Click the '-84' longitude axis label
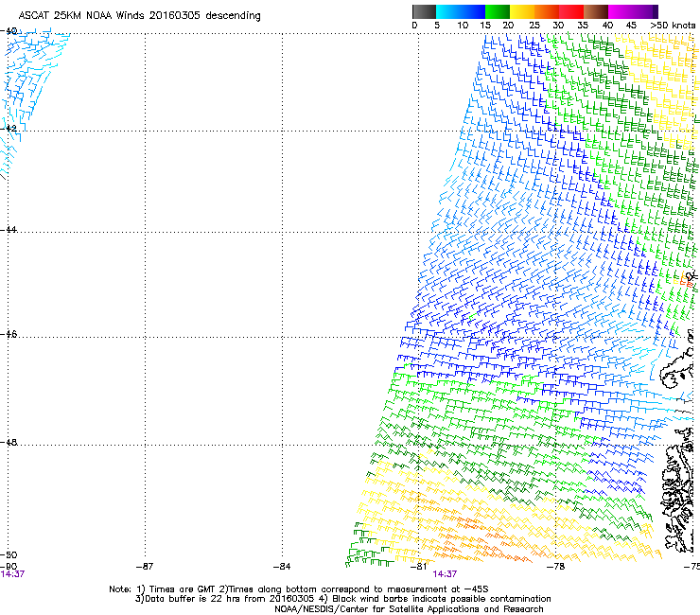Image resolution: width=700 pixels, height=615 pixels. pos(282,566)
